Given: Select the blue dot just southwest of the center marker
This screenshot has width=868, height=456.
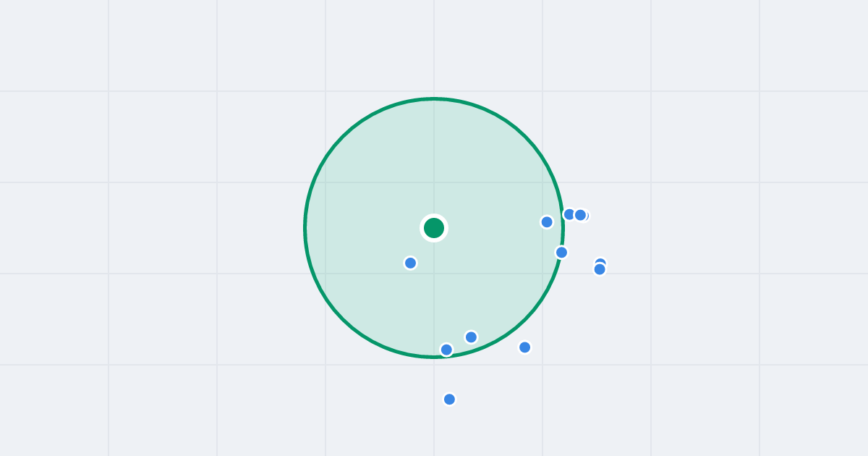Looking at the screenshot, I should [410, 263].
